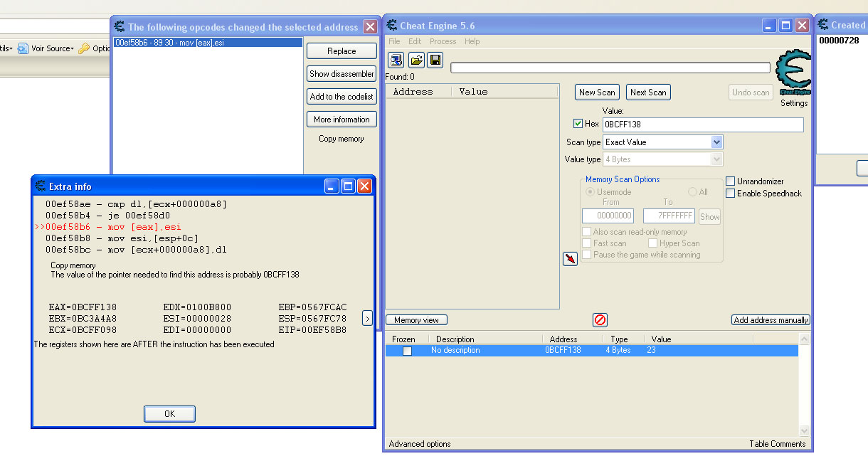Toggle the Hex checkbox
The image size is (868, 466).
(x=578, y=124)
